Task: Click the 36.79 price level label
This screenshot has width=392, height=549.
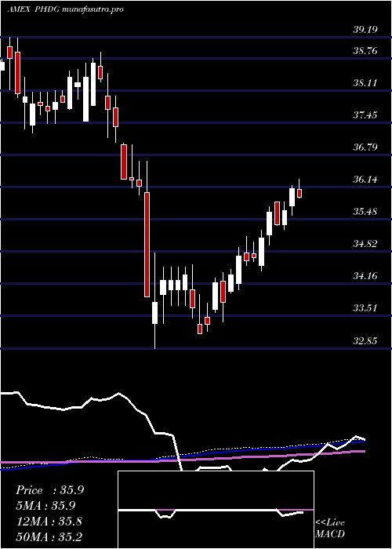Action: pos(365,147)
